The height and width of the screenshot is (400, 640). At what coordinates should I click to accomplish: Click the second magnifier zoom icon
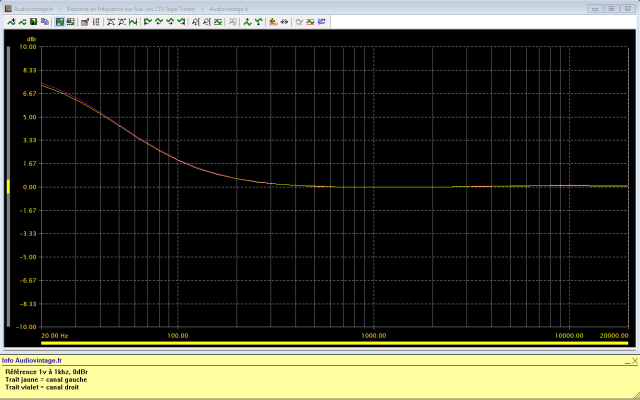point(207,22)
